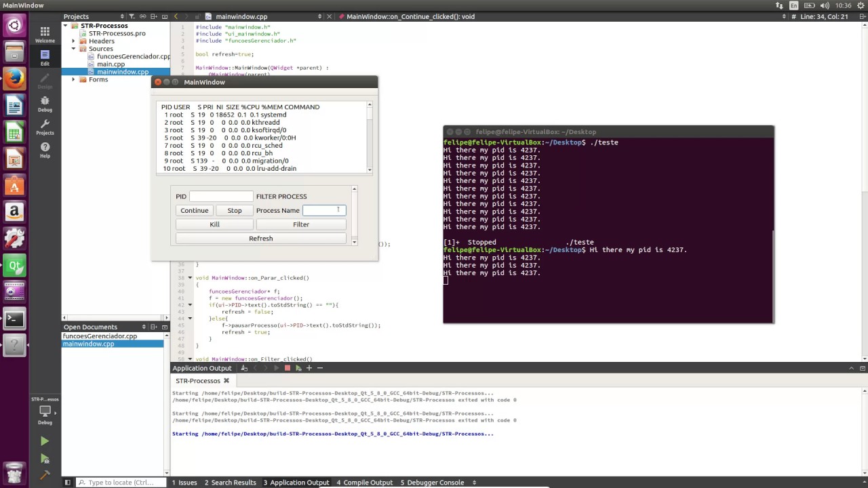Switch to the 4 Compile Output tab
This screenshot has height=488, width=868.
[365, 483]
